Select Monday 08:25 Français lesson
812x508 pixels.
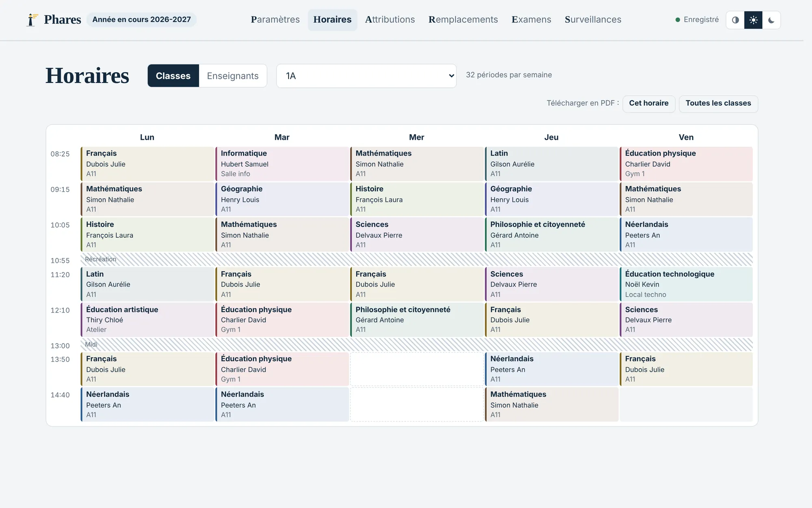[x=147, y=164]
